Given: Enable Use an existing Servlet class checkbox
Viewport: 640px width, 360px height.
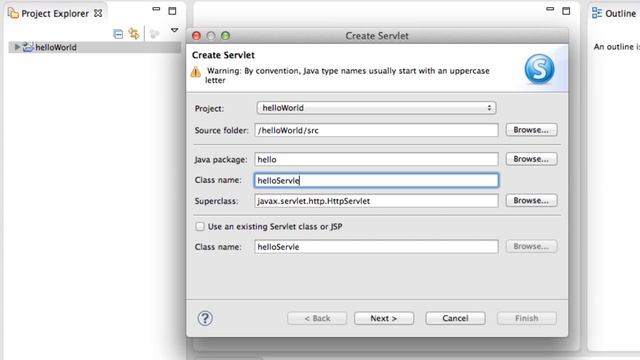Looking at the screenshot, I should tap(200, 227).
